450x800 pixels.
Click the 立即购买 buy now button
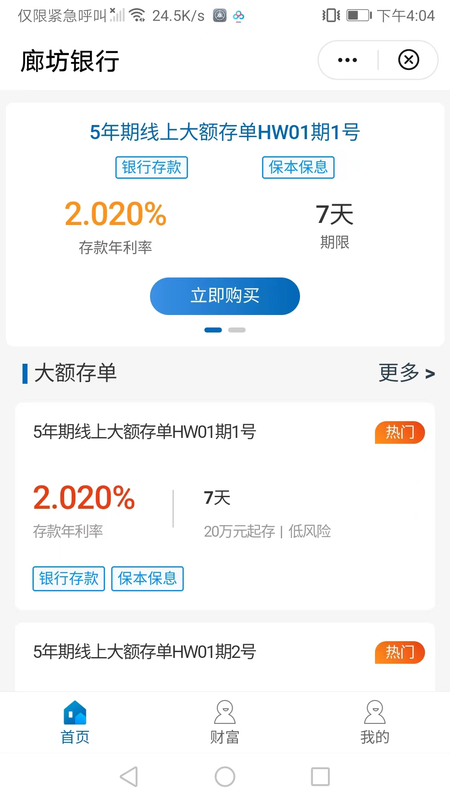225,296
